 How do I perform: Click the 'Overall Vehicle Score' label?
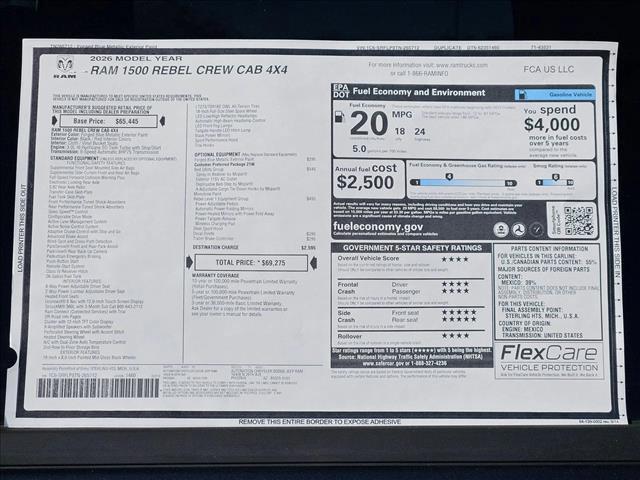pos(368,258)
